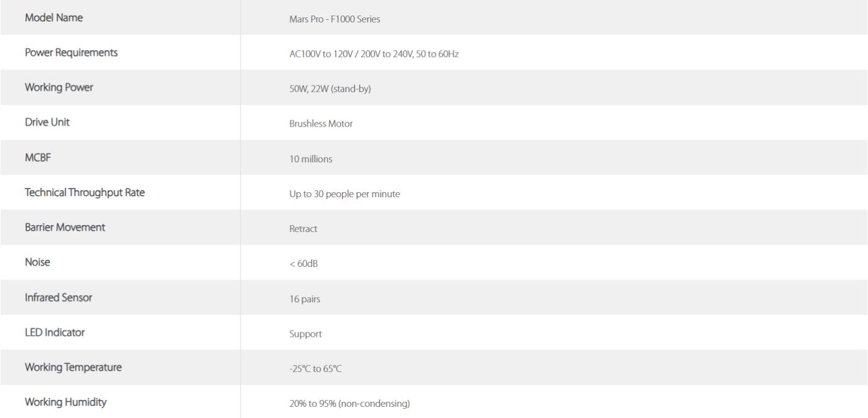Viewport: 868px width, 418px height.
Task: Click the Barrier Movement label
Action: (65, 227)
